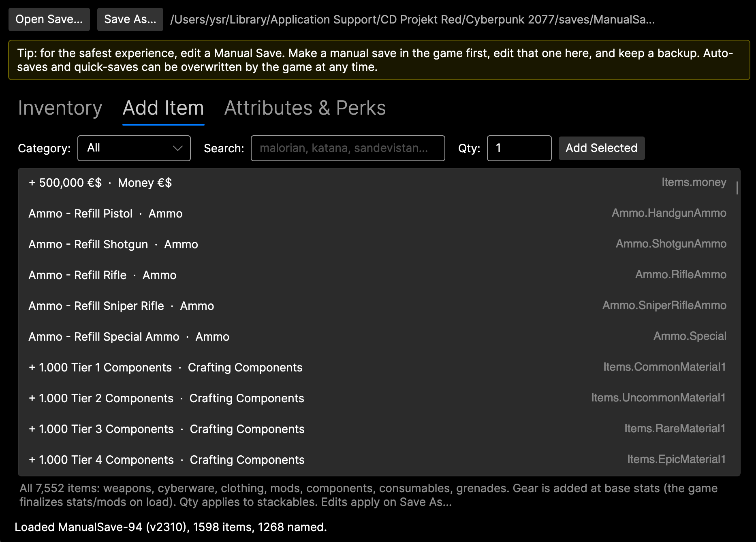Click the Items.EpicMaterial1 identifier
Screen dimensions: 756x542
coord(677,459)
